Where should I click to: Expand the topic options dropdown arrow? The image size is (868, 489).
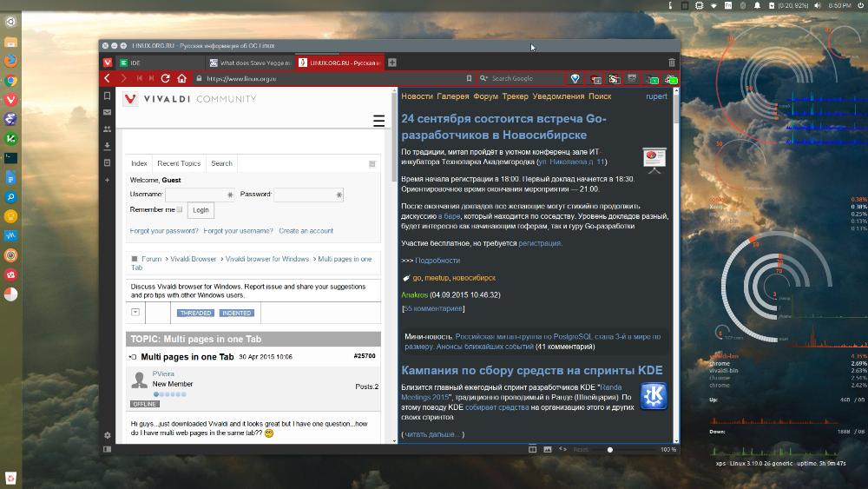(x=135, y=313)
